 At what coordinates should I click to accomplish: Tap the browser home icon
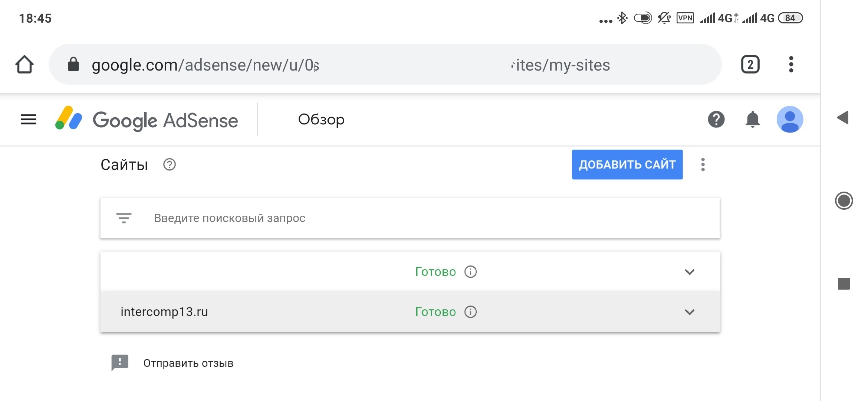tap(24, 65)
